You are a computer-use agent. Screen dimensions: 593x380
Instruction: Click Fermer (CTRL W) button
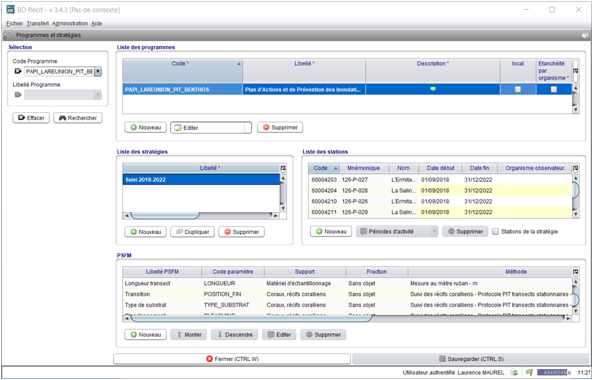pyautogui.click(x=232, y=359)
